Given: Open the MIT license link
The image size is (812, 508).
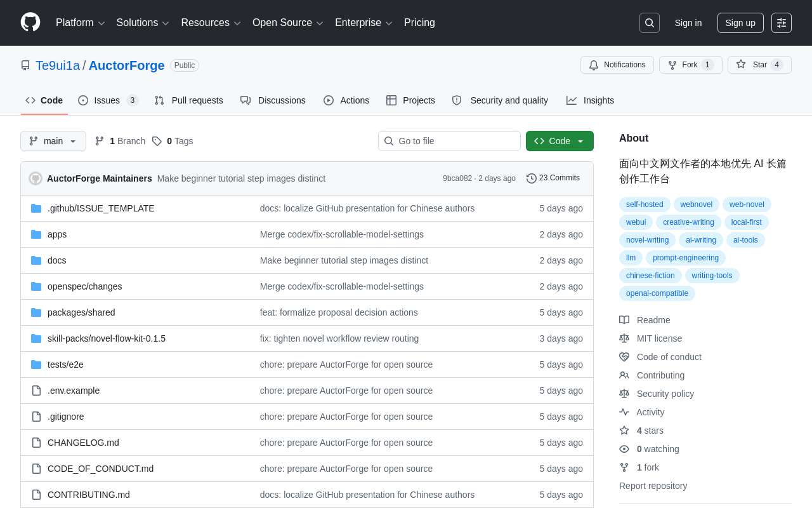Looking at the screenshot, I should [659, 338].
